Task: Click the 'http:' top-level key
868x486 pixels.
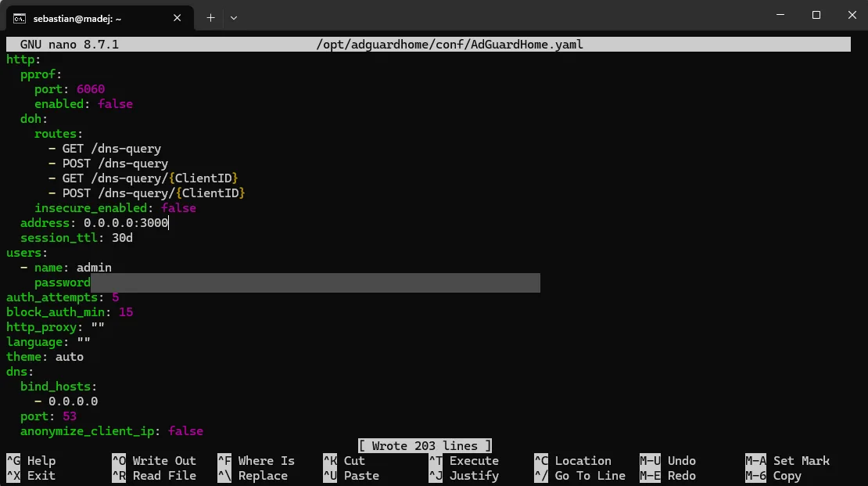Action: [23, 59]
